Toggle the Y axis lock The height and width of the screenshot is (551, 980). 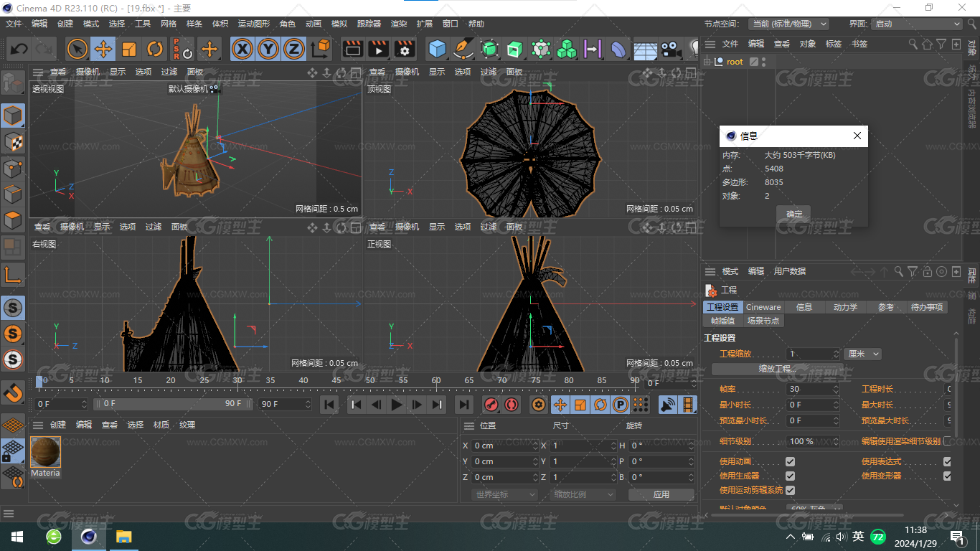point(268,49)
